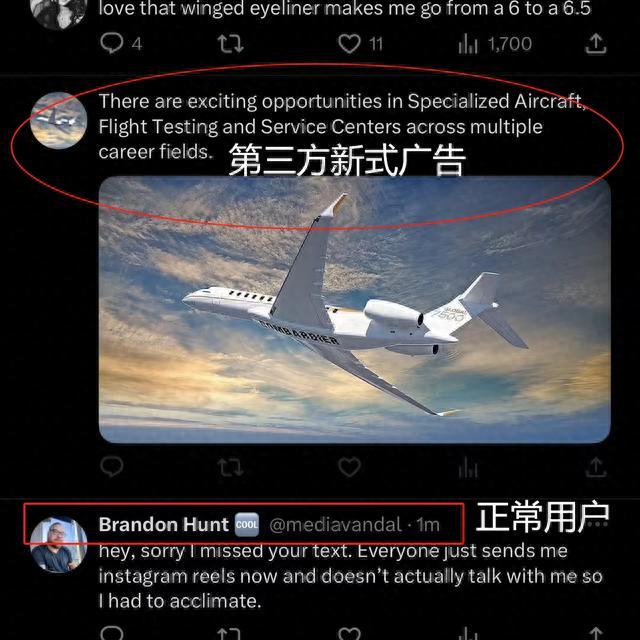The height and width of the screenshot is (640, 640).
Task: Click the COOL badge next to Brandon Hunt
Action: pyautogui.click(x=247, y=524)
